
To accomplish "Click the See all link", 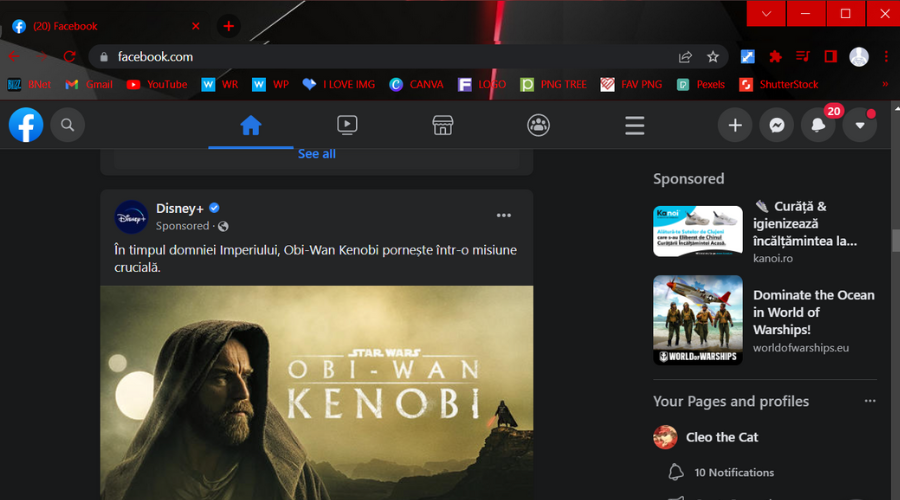I will [317, 154].
